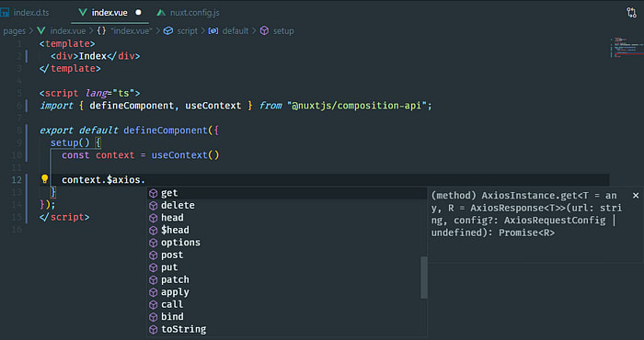Open the "index.vue" braces breadcrumb
The height and width of the screenshot is (340, 644).
tap(132, 30)
